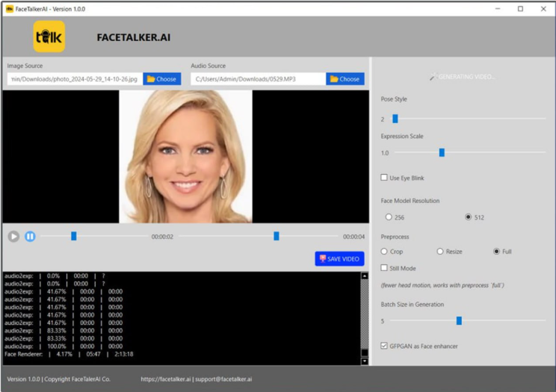Pause playback with the blue pause button
The image size is (556, 392).
tap(30, 237)
